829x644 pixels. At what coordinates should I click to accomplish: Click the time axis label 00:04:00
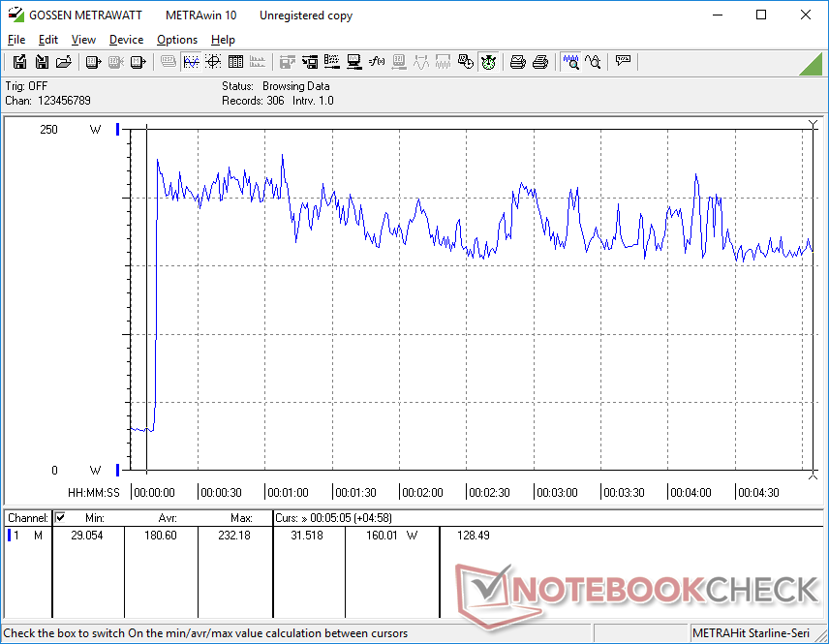(x=691, y=493)
